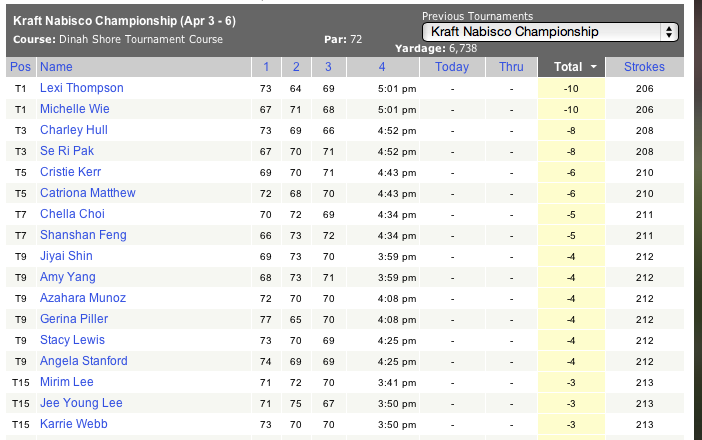Open Karrie Webb's player link
This screenshot has width=702, height=440.
pyautogui.click(x=74, y=424)
